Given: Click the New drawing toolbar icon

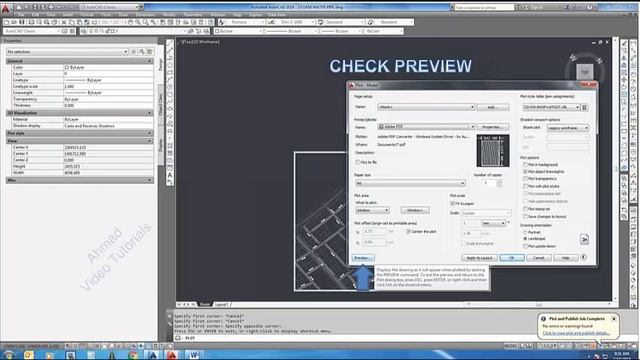Looking at the screenshot, I should click(7, 22).
